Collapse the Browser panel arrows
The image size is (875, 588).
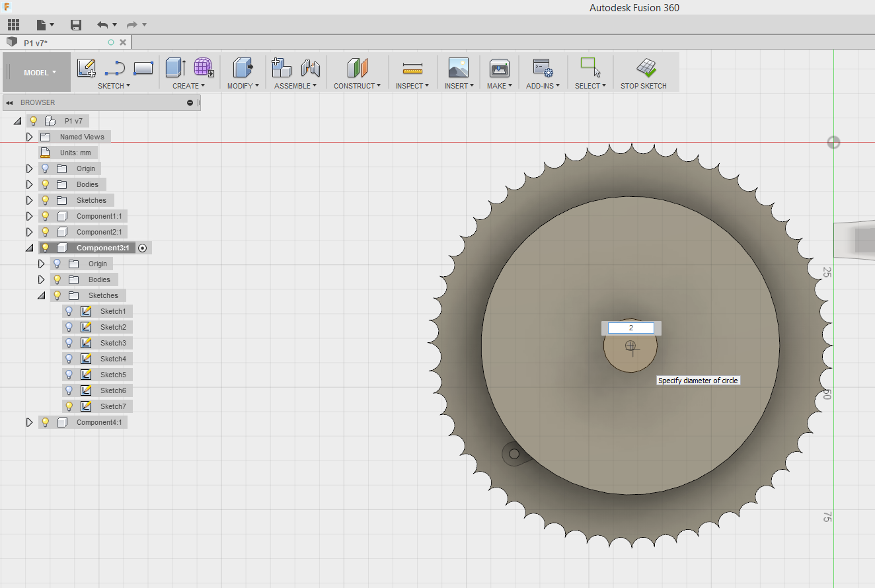pos(11,102)
